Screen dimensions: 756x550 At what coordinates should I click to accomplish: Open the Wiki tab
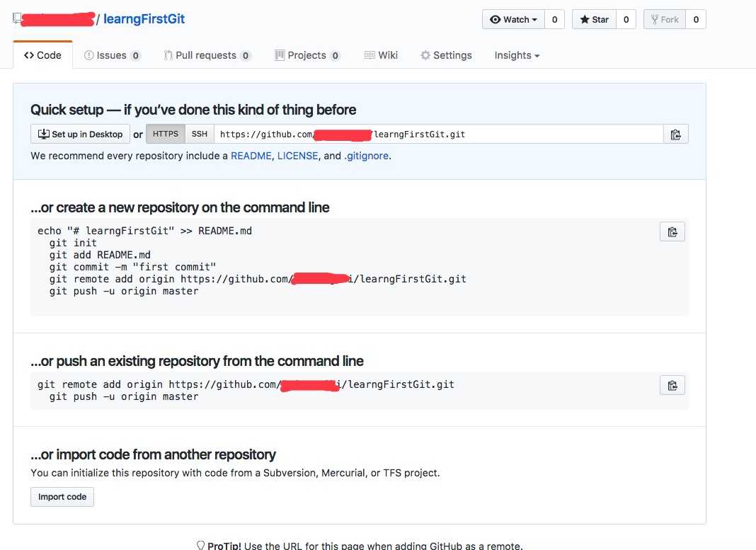(381, 55)
